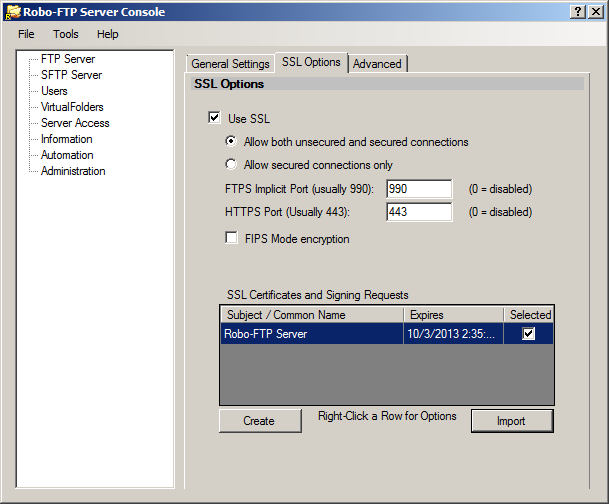Uncheck the Use SSL checkbox
The height and width of the screenshot is (504, 609).
pos(214,118)
